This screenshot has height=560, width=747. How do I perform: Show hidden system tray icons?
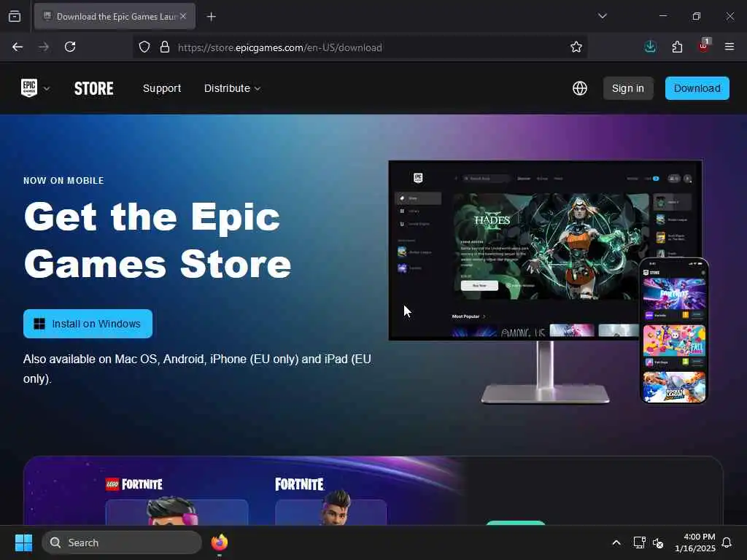click(616, 542)
